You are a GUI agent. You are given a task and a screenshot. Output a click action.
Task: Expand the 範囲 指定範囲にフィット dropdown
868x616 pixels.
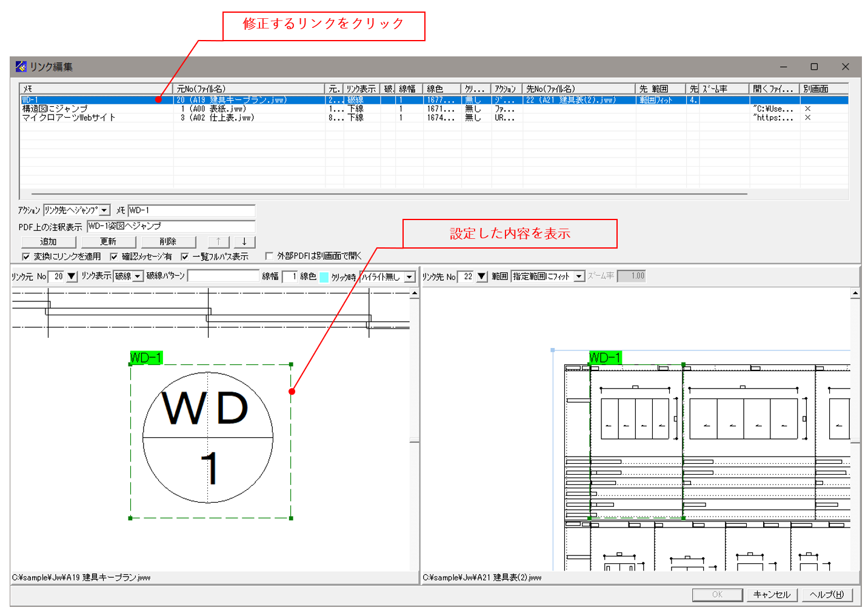coord(579,276)
